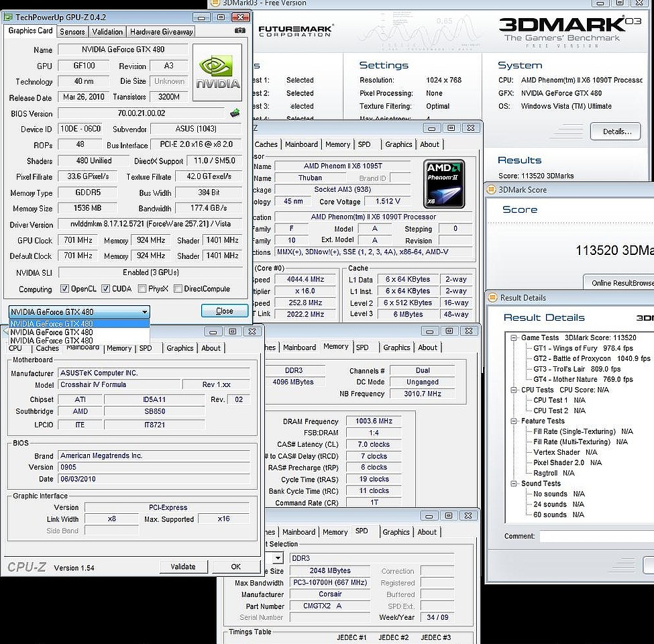Open the About tab in the Corsair SPD window
Image resolution: width=654 pixels, height=644 pixels.
coord(427,532)
